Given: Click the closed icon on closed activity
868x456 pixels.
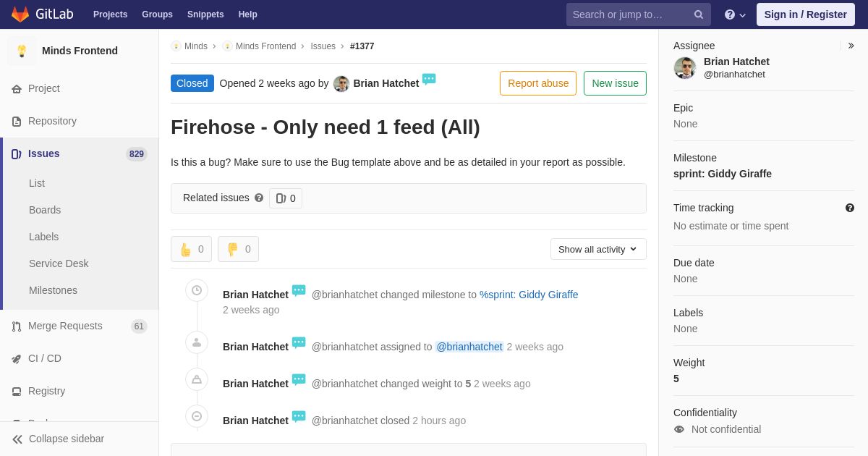Looking at the screenshot, I should click(197, 416).
